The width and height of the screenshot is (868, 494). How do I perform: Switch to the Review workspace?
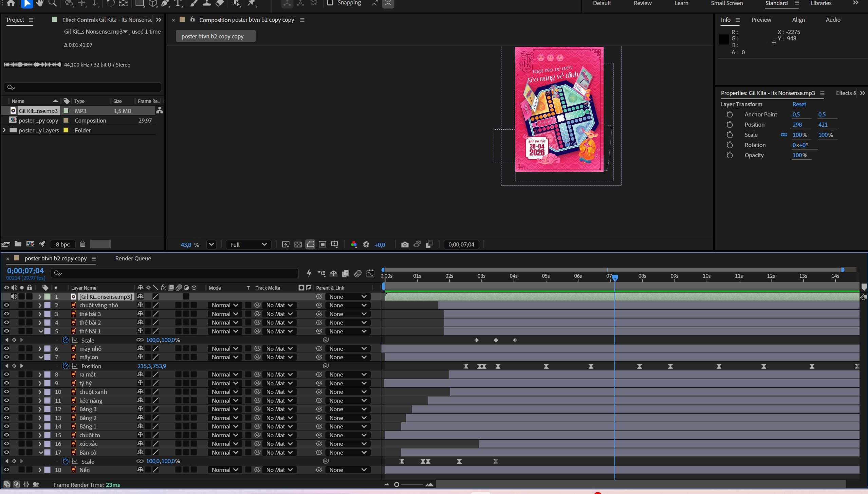tap(642, 3)
